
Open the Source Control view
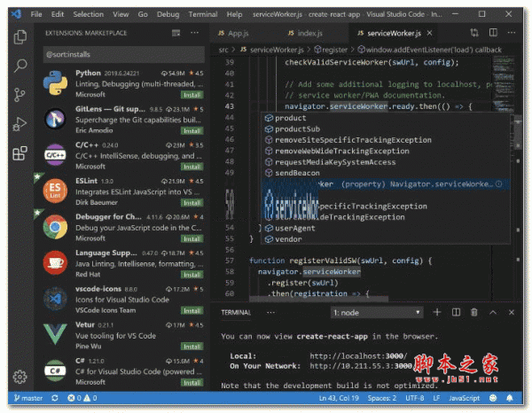pos(20,95)
